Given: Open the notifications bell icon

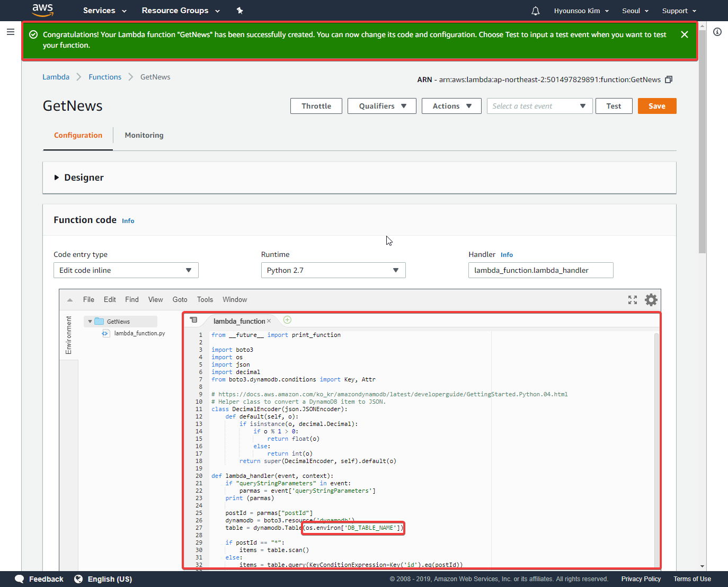Looking at the screenshot, I should pyautogui.click(x=536, y=11).
